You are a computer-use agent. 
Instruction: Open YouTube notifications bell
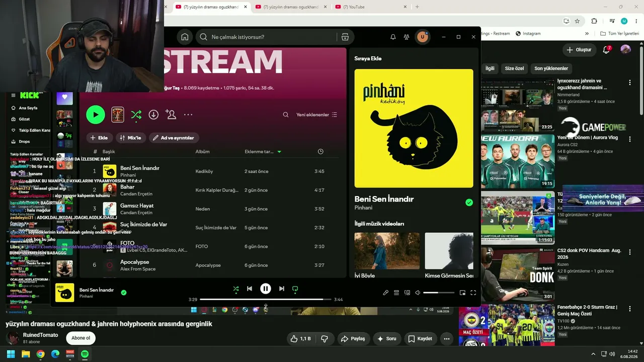pyautogui.click(x=607, y=50)
